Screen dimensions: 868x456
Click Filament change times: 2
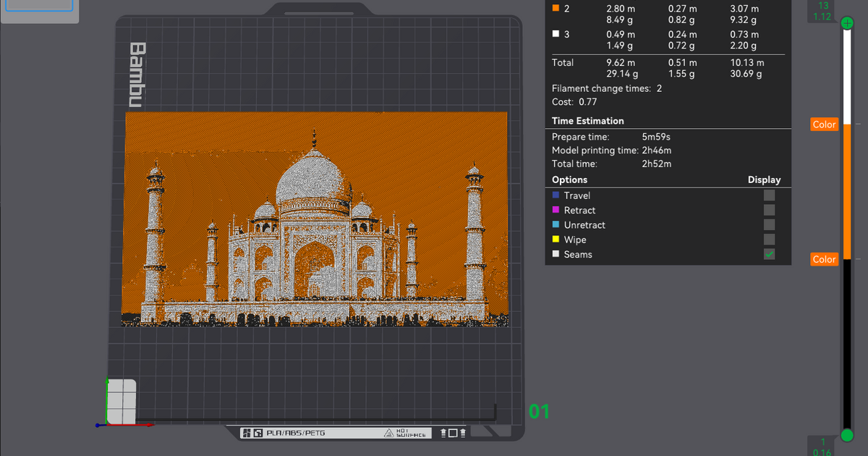point(607,88)
